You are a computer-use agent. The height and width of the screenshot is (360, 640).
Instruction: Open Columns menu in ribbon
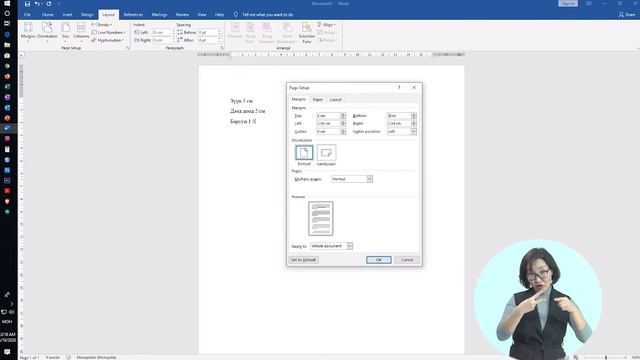[x=81, y=32]
